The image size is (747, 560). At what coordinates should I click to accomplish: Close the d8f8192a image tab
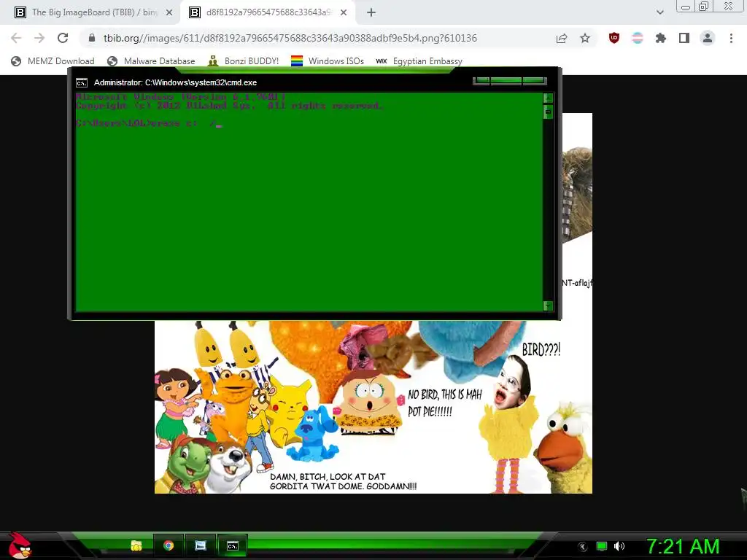344,13
